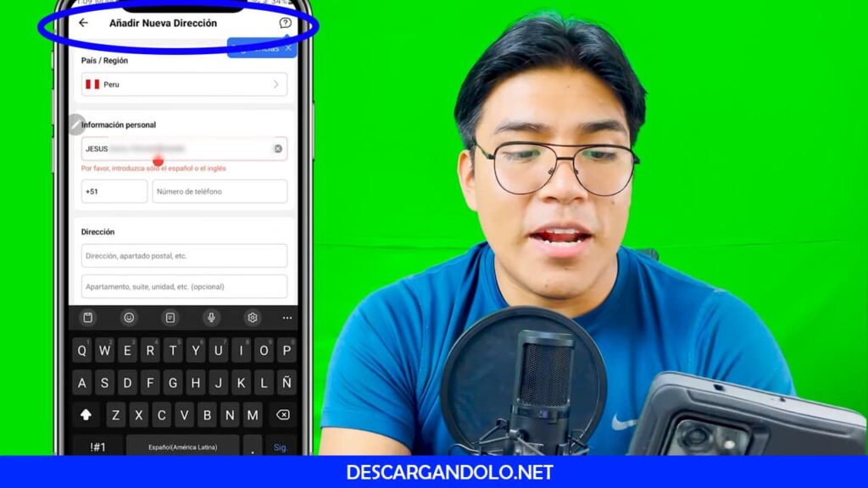Start voice typing with the microphone icon

[211, 319]
